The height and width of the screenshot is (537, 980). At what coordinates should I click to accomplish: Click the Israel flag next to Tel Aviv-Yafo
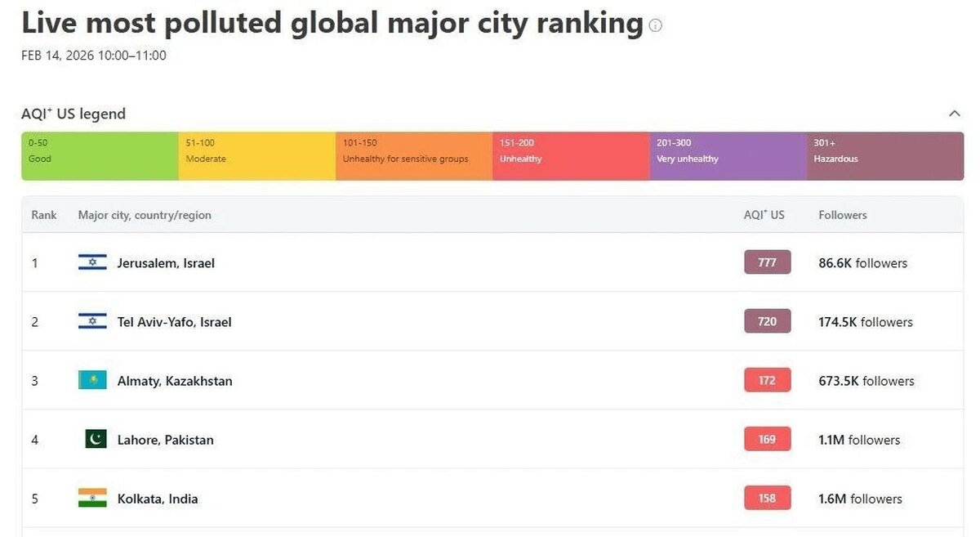coord(92,321)
